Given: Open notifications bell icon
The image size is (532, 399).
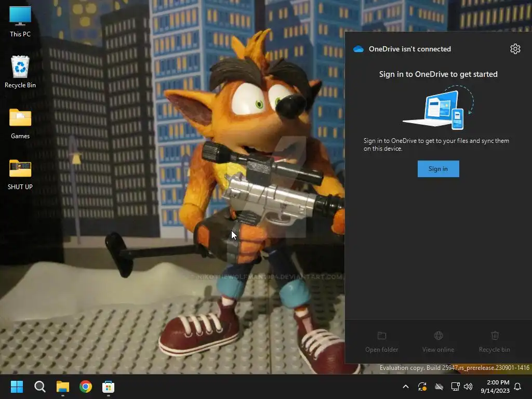Looking at the screenshot, I should 517,387.
